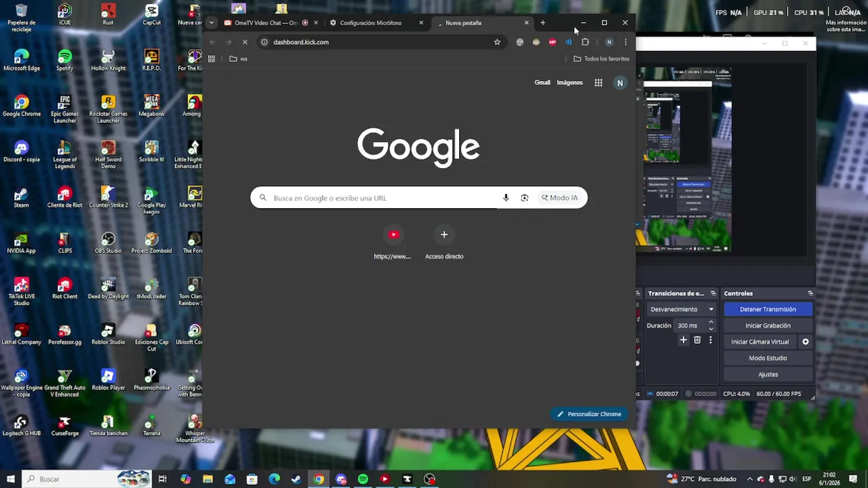868x488 pixels.
Task: Open the ABP ad blocker extension
Action: click(553, 42)
